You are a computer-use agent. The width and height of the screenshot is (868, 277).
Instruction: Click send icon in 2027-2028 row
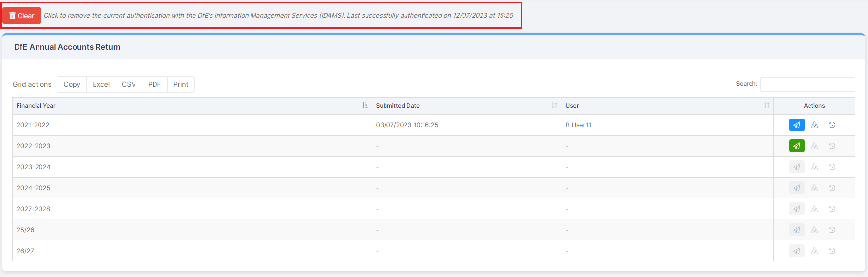[797, 209]
